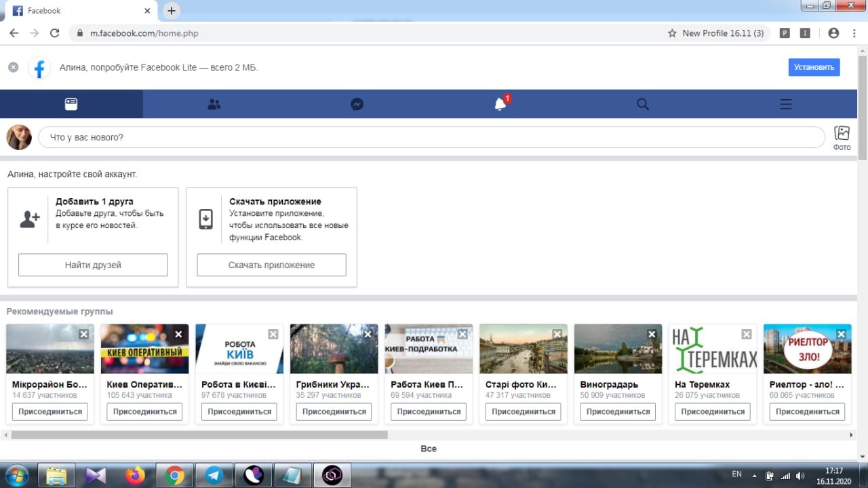Click the horizontal scrollbar under groups

[x=199, y=434]
